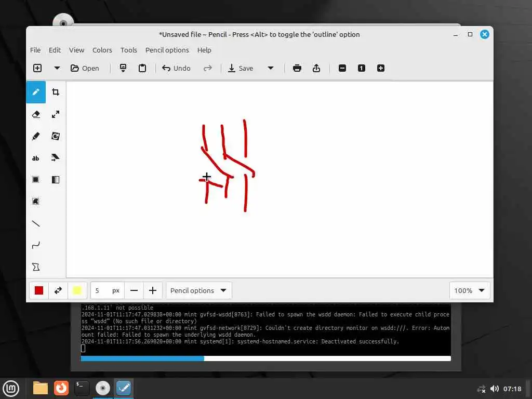The width and height of the screenshot is (532, 399).
Task: Open the Terminal from the taskbar
Action: pyautogui.click(x=82, y=388)
